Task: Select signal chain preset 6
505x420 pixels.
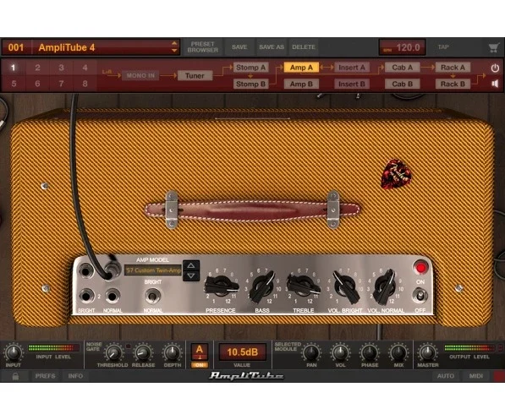Action: click(37, 84)
